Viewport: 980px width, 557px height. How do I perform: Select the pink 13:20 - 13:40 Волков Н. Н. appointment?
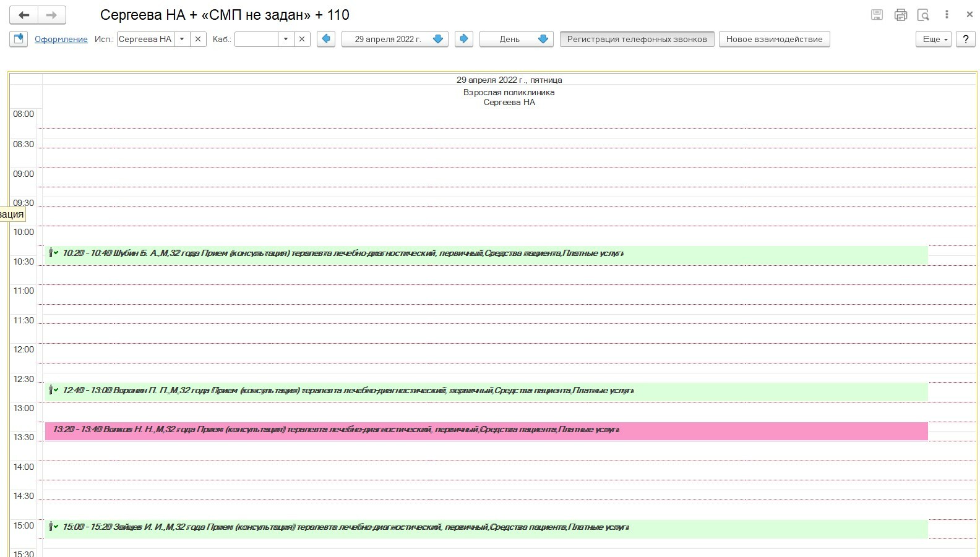click(486, 431)
